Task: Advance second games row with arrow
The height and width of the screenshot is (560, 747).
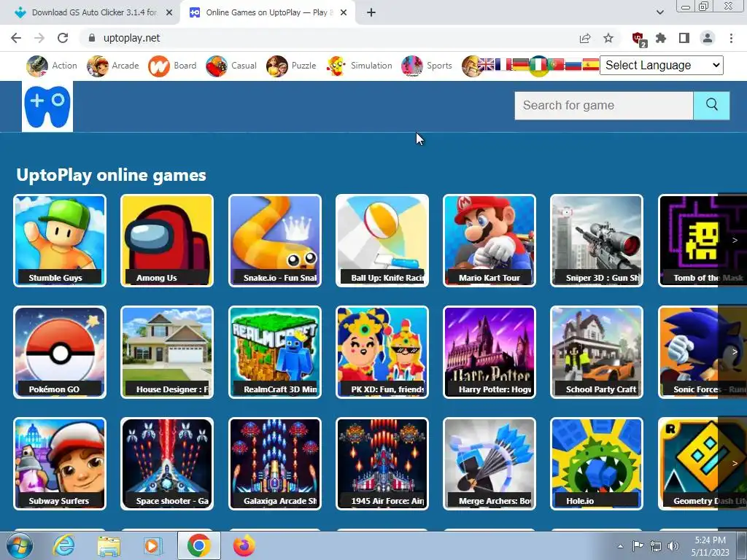Action: click(734, 352)
